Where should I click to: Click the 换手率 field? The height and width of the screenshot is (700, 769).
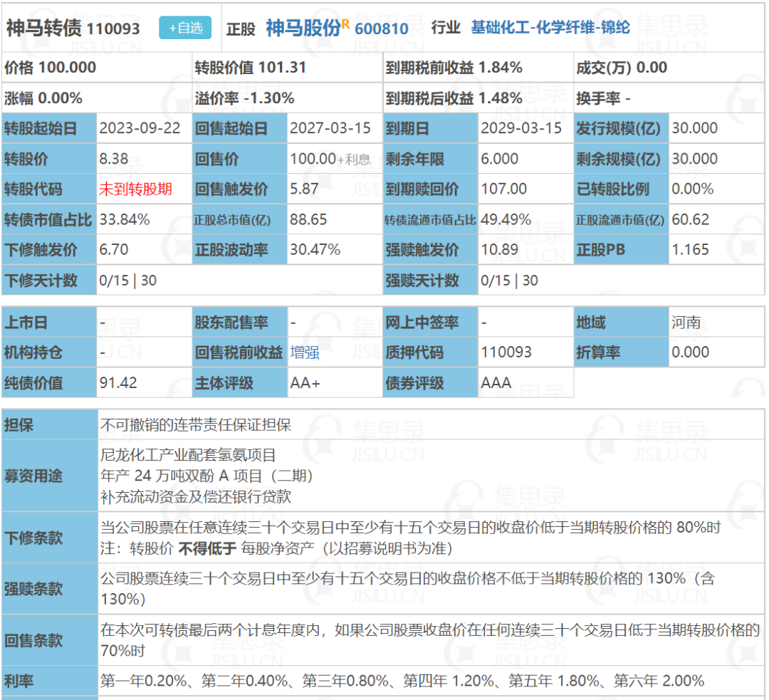click(x=603, y=98)
